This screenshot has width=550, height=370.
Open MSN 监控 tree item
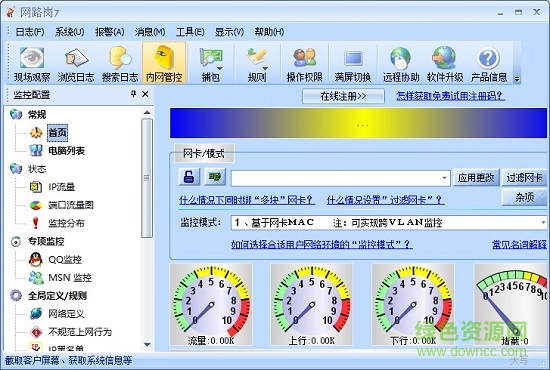tap(70, 278)
